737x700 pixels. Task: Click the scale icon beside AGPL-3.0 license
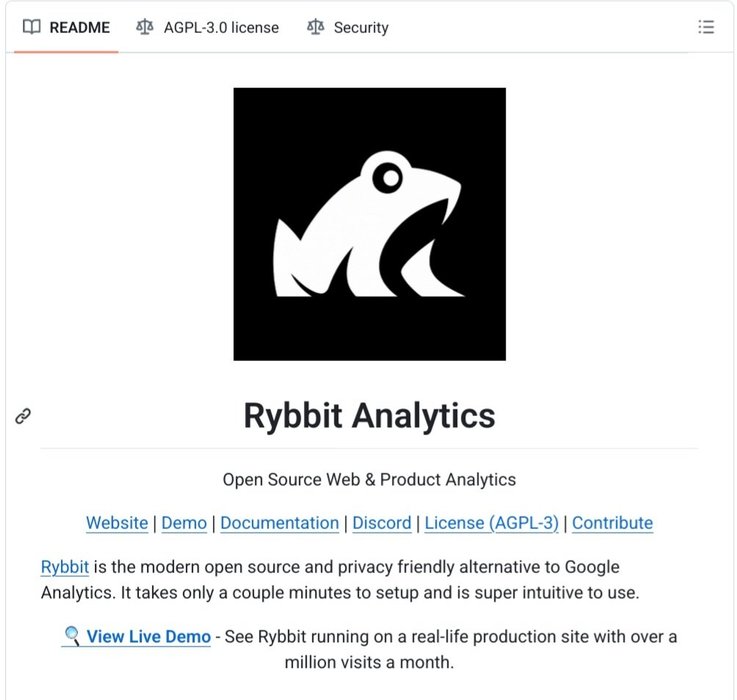145,28
